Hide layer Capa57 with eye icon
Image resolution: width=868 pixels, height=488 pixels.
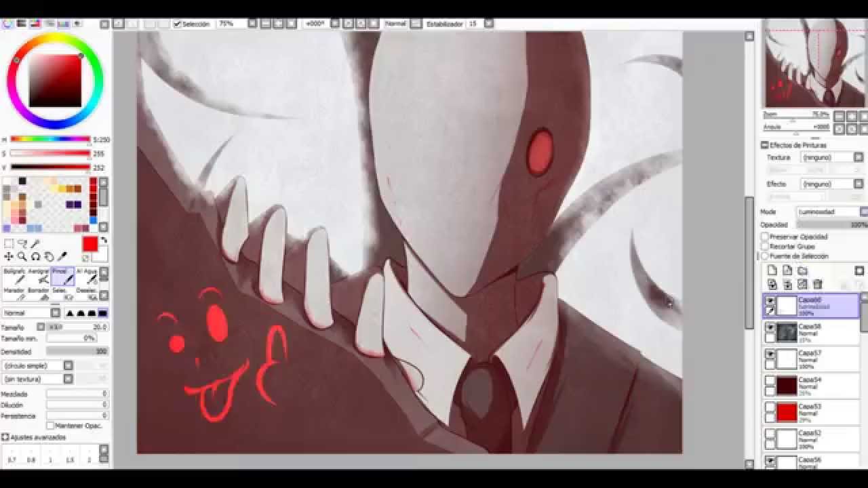point(770,354)
